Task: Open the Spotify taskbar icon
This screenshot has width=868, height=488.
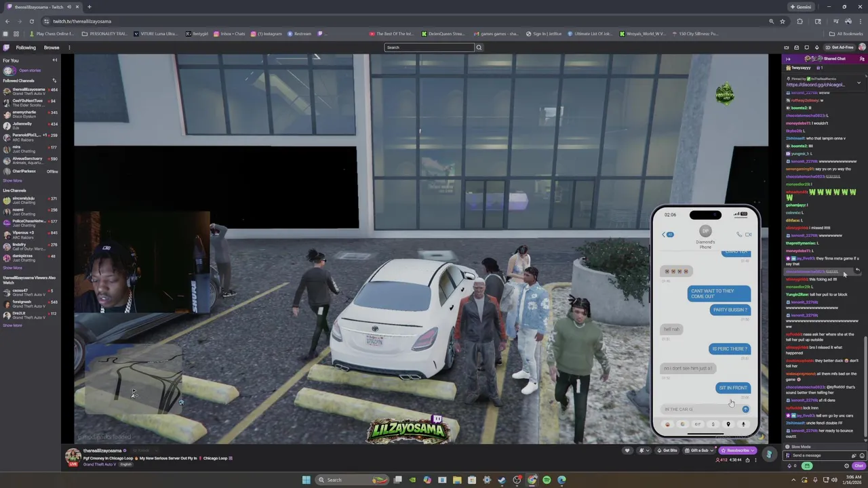Action: tap(547, 480)
